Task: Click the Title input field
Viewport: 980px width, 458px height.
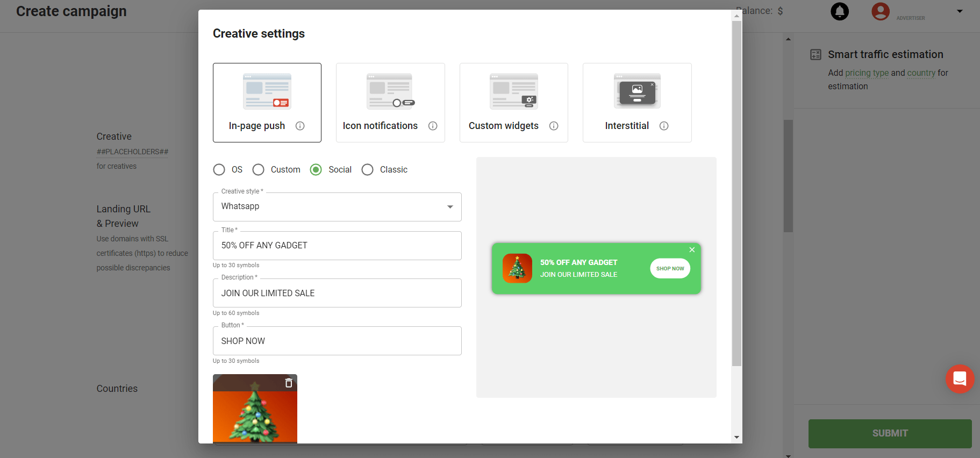Action: [337, 246]
